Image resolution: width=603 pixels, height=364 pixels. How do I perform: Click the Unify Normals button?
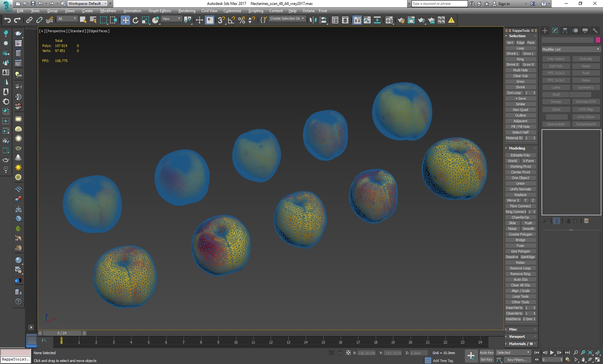520,189
